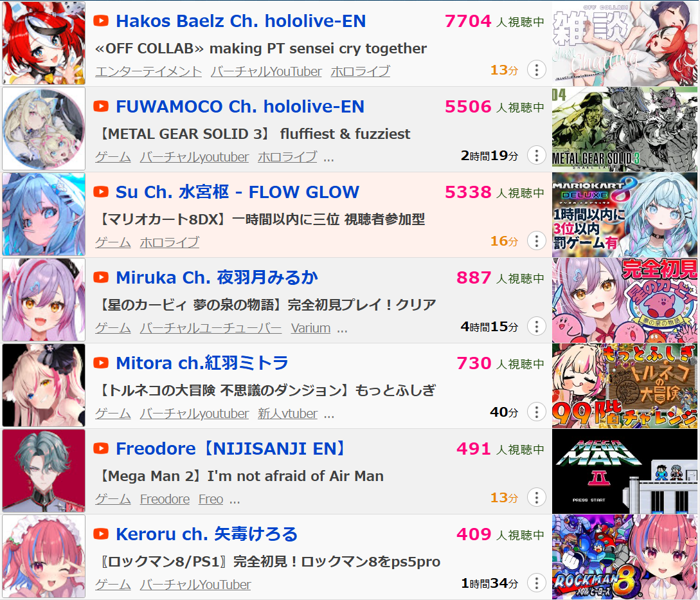Screen dimensions: 700x600
Task: Expand hidden tags ellipsis on FUWAMOCO row
Action: [328, 158]
